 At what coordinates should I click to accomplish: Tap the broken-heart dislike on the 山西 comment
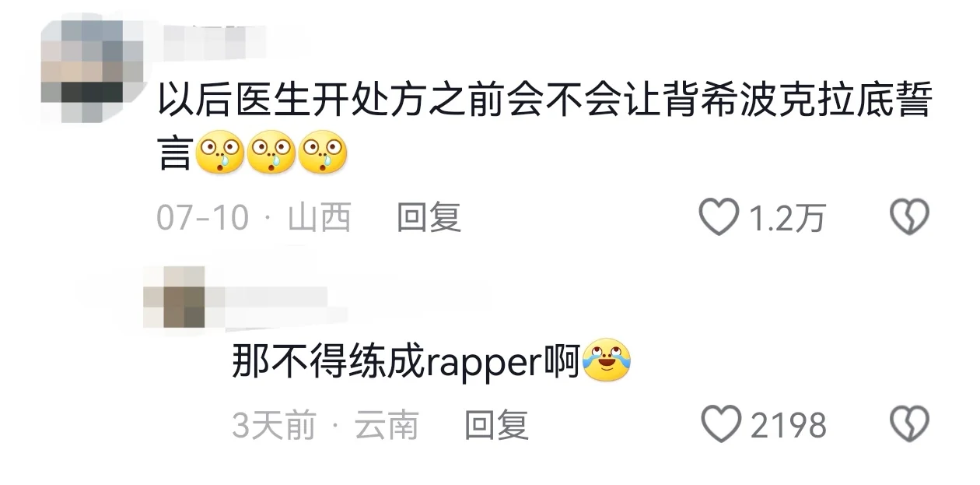coord(909,218)
